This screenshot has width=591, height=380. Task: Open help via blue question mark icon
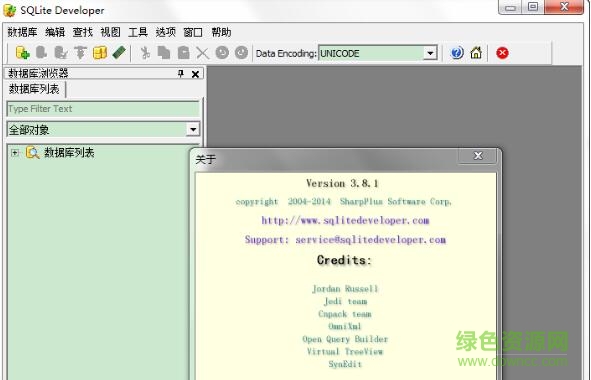[457, 53]
